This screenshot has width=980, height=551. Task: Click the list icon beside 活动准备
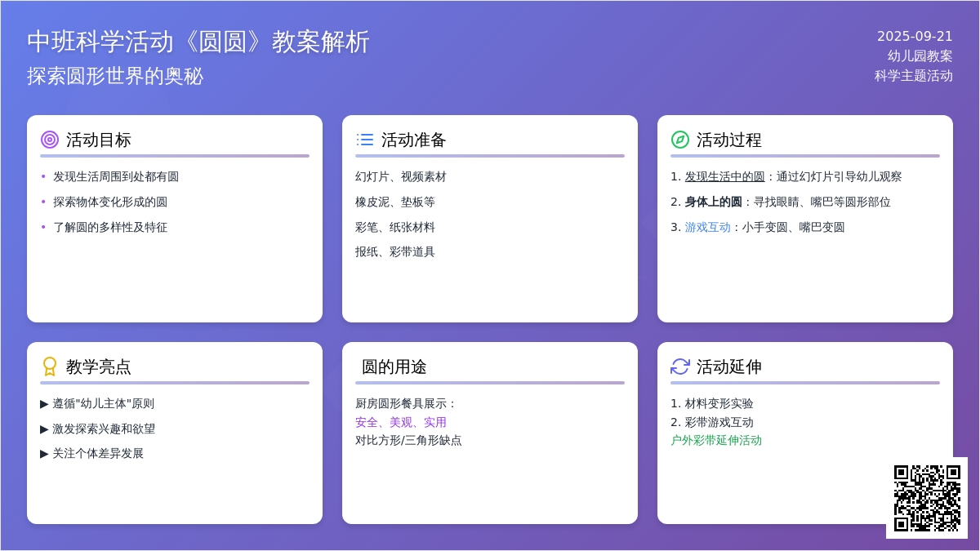tap(365, 140)
